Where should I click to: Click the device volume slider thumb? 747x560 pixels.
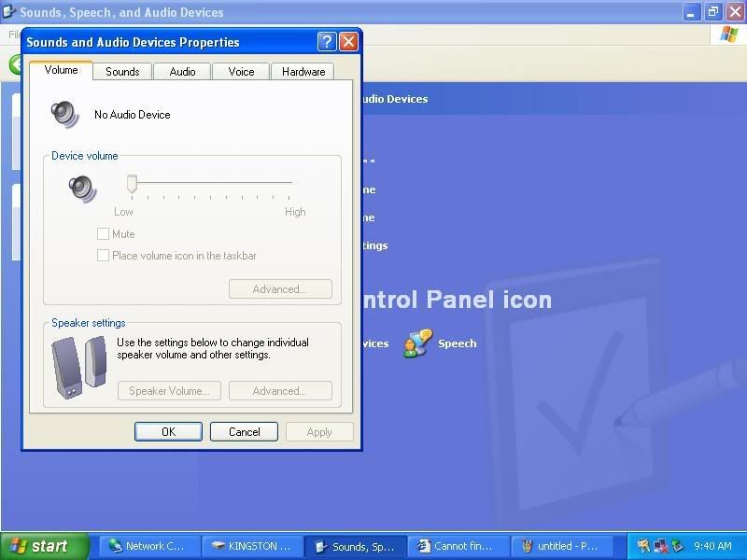point(132,184)
